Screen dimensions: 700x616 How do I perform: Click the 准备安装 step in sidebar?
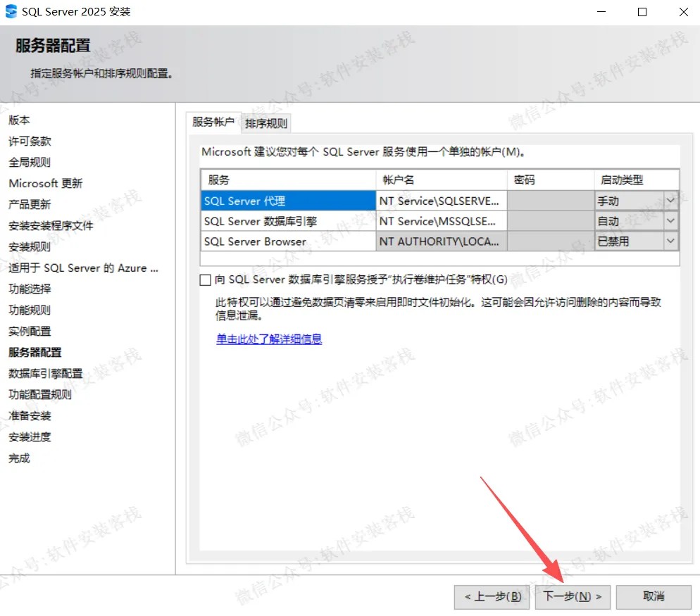tap(30, 415)
